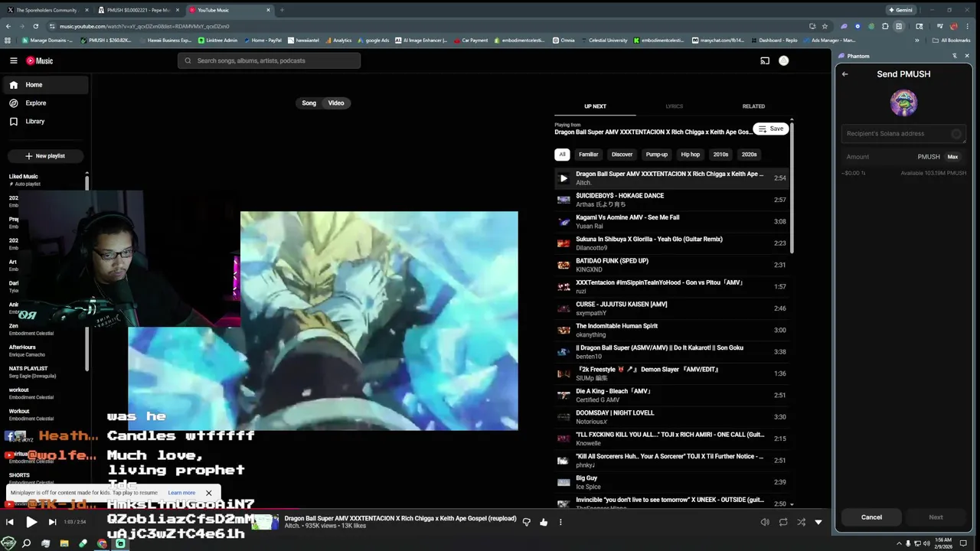
Task: Skip to next track in player bar
Action: [x=52, y=522]
